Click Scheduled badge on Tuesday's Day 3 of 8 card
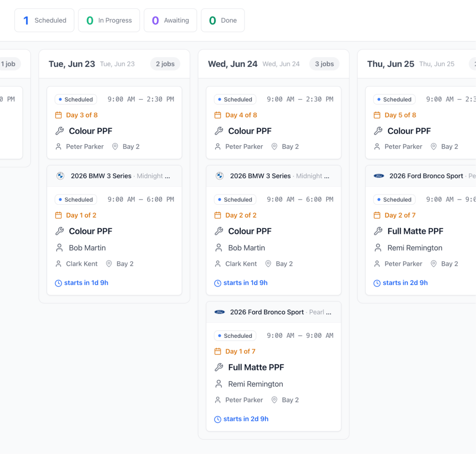 point(76,100)
